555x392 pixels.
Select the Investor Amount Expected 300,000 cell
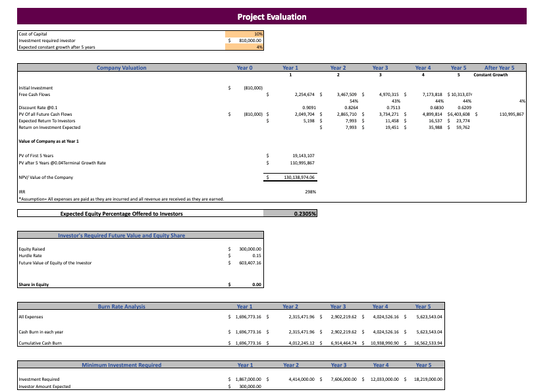[x=250, y=387]
